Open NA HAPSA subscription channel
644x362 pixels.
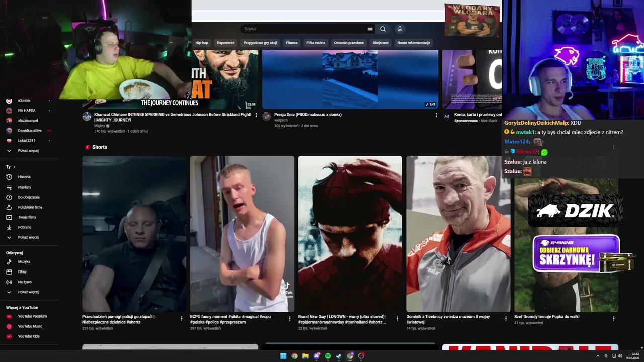pos(26,111)
